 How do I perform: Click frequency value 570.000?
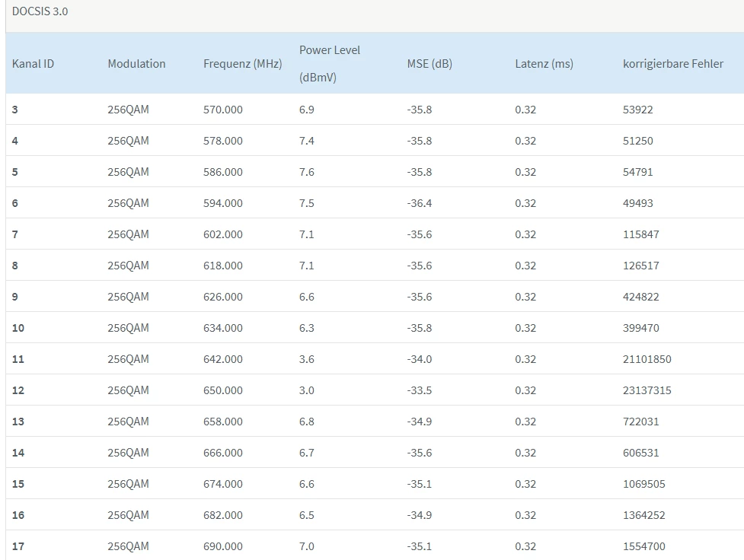[x=223, y=110]
